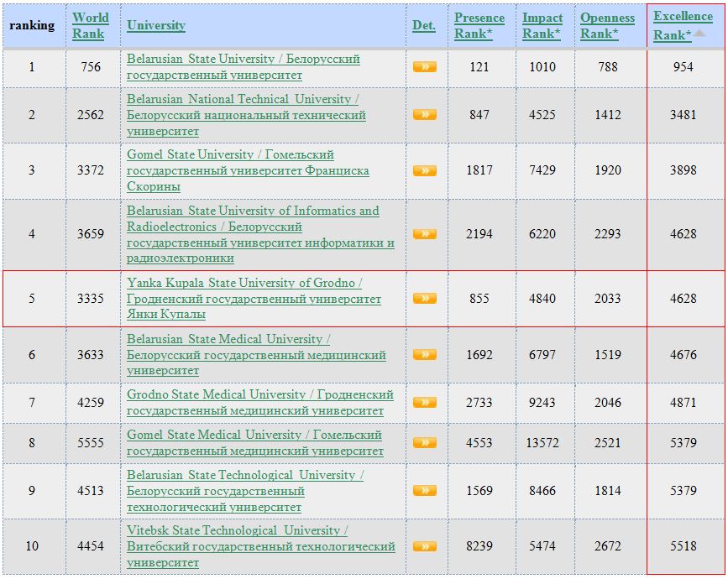This screenshot has height=579, width=728.
Task: Open details arrow for Gomel State Medical University
Action: pos(424,442)
